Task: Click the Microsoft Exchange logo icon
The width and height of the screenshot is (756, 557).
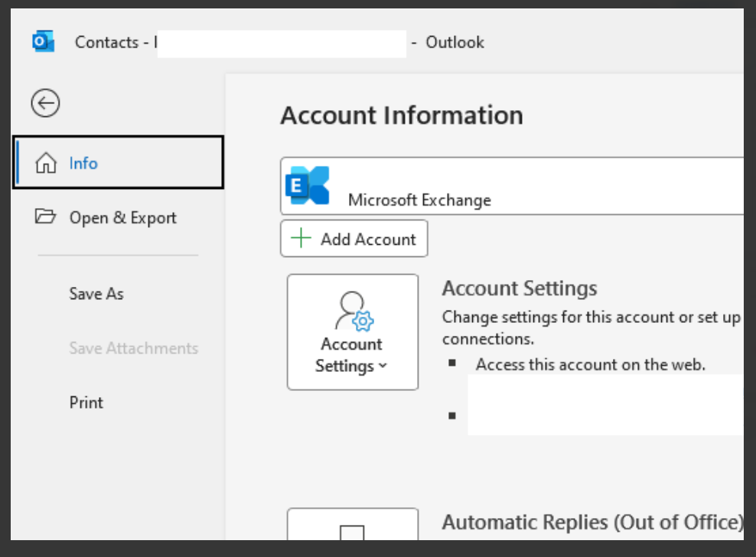Action: pyautogui.click(x=307, y=185)
